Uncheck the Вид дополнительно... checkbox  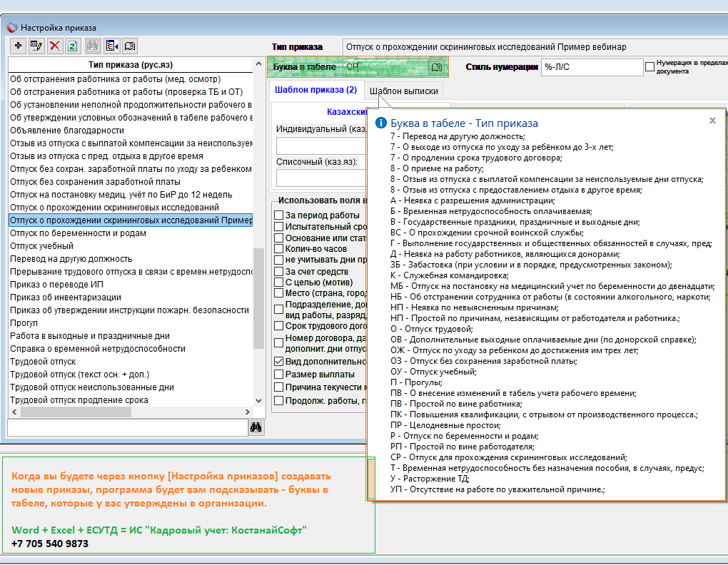(x=278, y=362)
